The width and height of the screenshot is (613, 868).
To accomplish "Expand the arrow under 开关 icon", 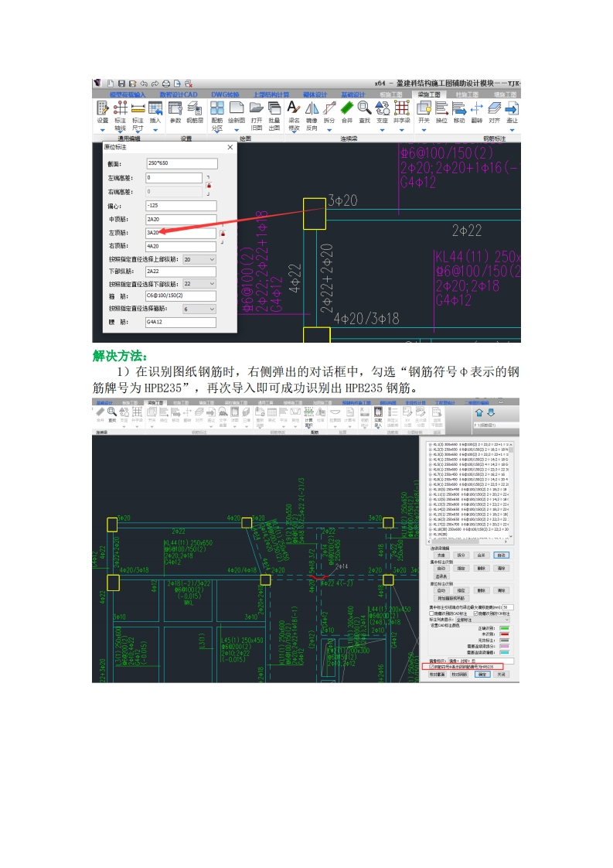I will point(424,130).
